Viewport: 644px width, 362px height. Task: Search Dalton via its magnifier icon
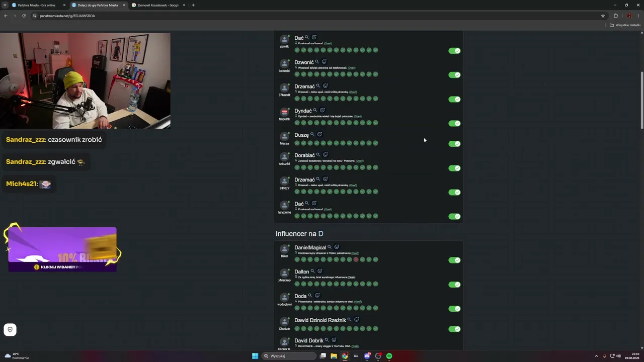(x=312, y=271)
